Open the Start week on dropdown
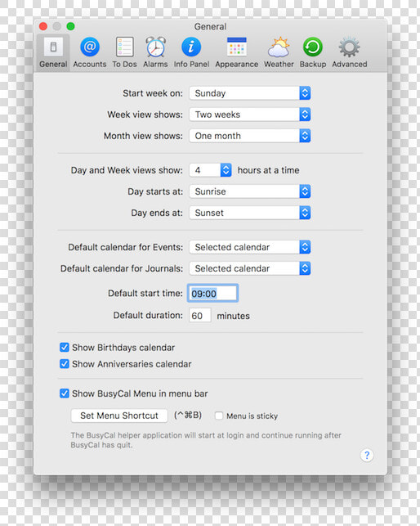The width and height of the screenshot is (420, 526). click(x=250, y=93)
